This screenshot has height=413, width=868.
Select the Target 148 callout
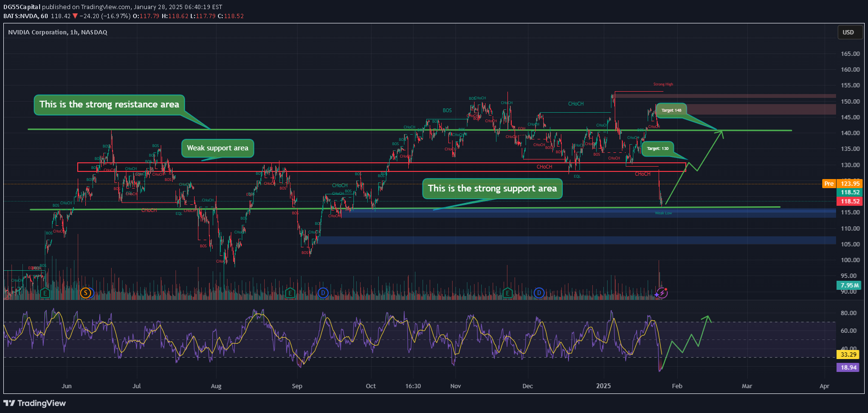coord(671,110)
